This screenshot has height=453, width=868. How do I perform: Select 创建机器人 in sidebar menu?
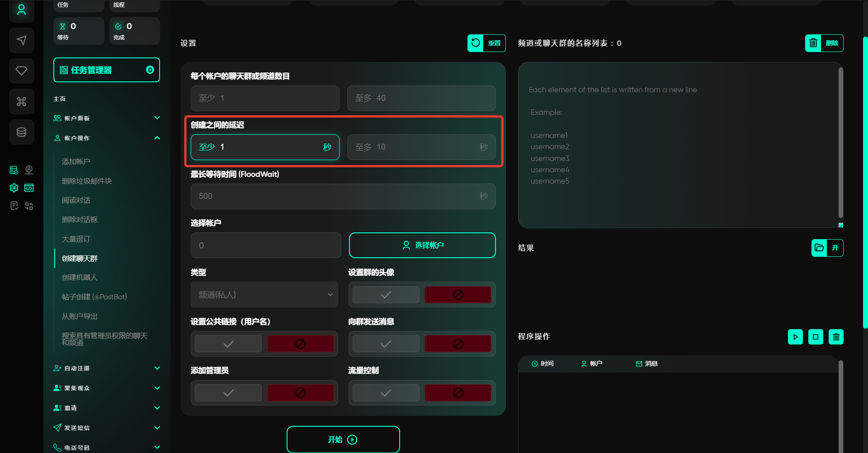click(x=80, y=278)
